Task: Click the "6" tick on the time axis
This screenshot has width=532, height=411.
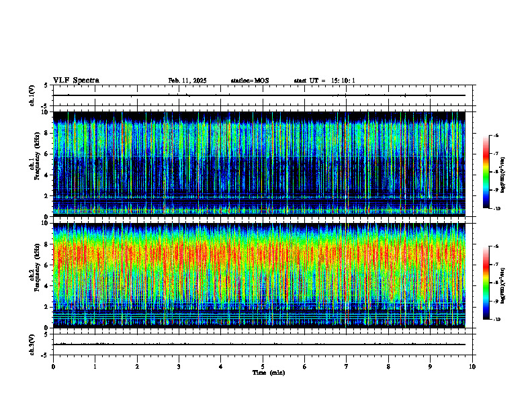Action: [305, 367]
